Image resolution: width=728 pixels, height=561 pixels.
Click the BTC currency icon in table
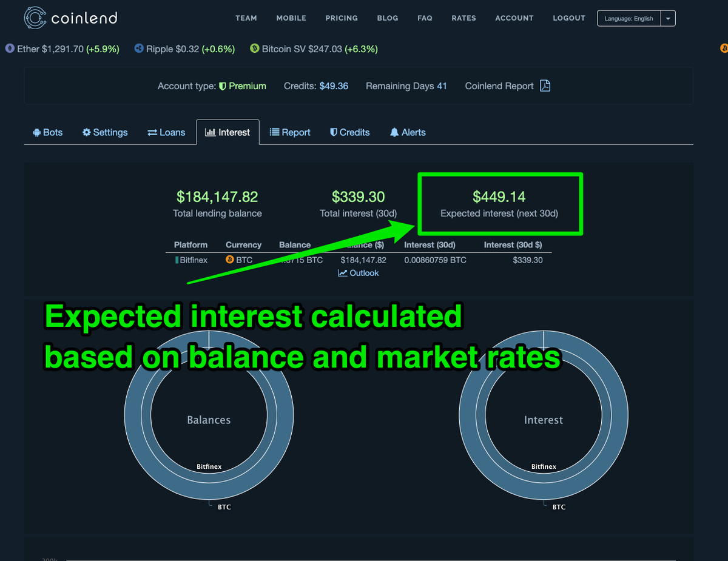coord(230,260)
